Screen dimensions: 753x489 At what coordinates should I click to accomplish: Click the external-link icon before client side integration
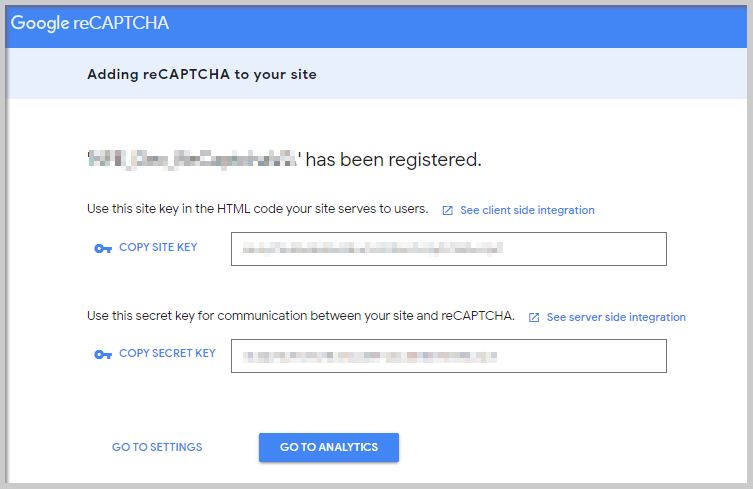click(448, 210)
